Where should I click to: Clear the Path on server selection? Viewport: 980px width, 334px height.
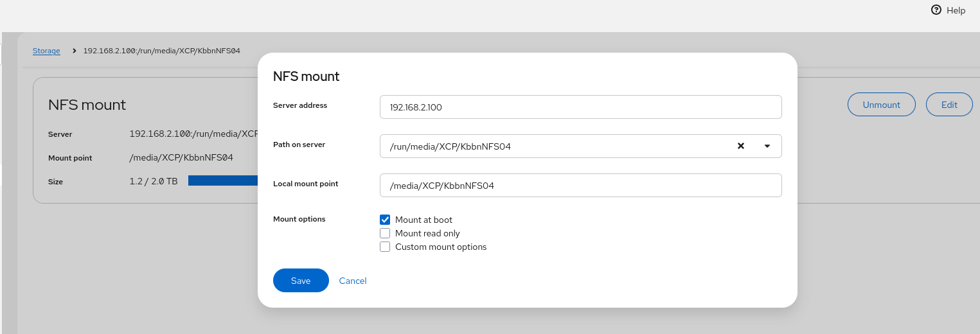tap(740, 146)
